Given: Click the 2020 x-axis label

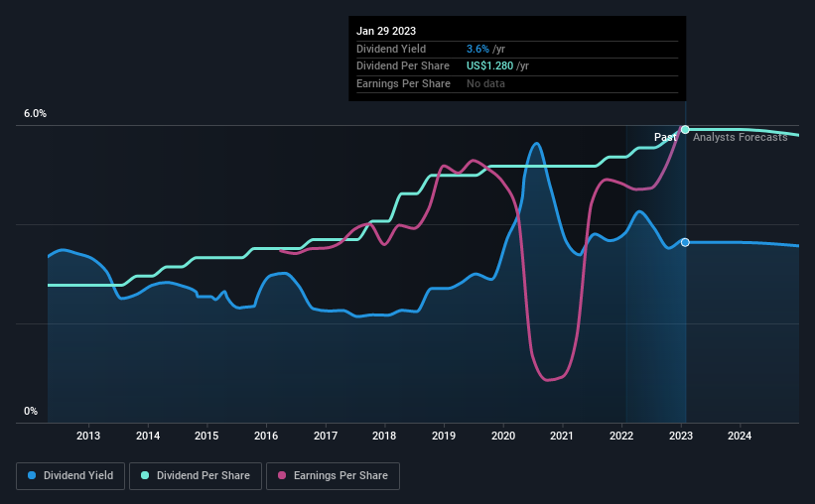Looking at the screenshot, I should tap(503, 436).
